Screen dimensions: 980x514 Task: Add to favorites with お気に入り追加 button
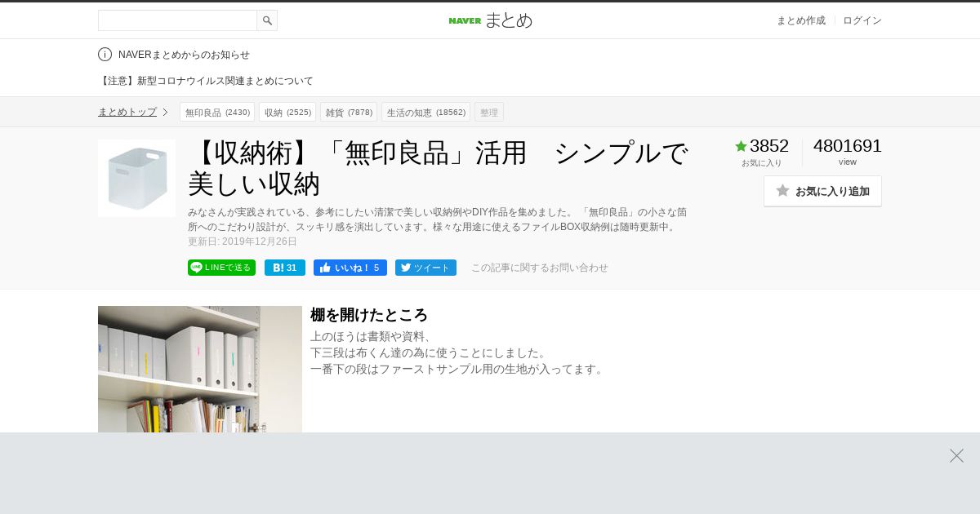point(822,191)
